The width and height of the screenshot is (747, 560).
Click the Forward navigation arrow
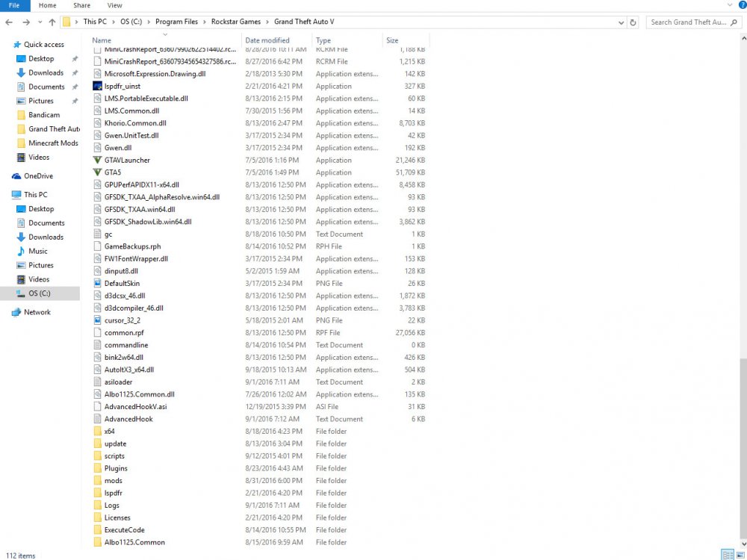(25, 22)
